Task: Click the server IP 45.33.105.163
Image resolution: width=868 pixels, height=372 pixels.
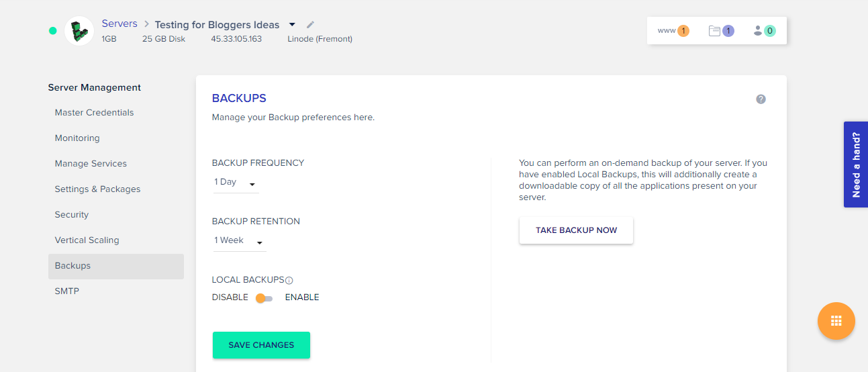Action: pyautogui.click(x=236, y=39)
